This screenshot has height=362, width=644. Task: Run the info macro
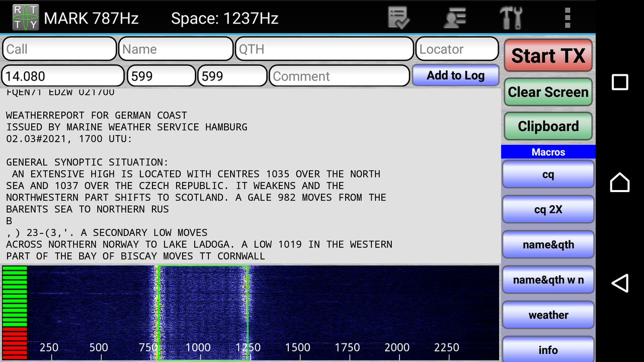click(x=548, y=349)
